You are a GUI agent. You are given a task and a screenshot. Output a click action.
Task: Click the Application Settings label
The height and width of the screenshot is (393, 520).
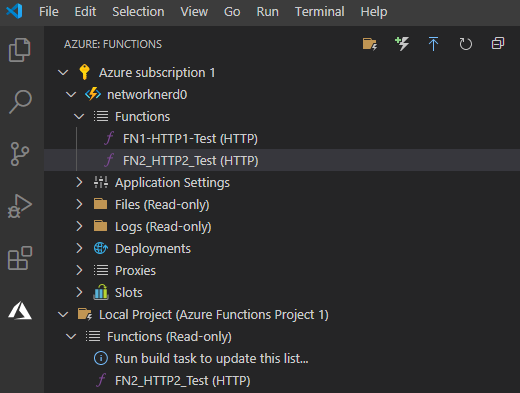pyautogui.click(x=172, y=183)
